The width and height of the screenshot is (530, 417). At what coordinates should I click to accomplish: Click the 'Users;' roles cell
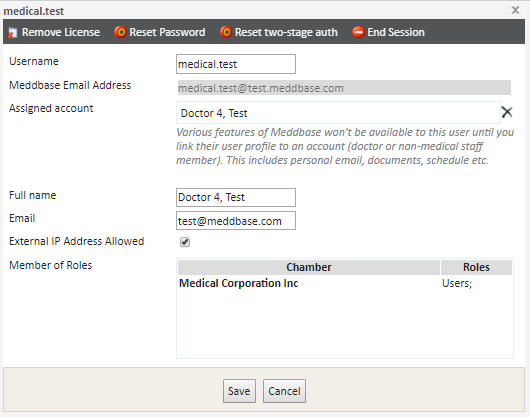[x=457, y=283]
